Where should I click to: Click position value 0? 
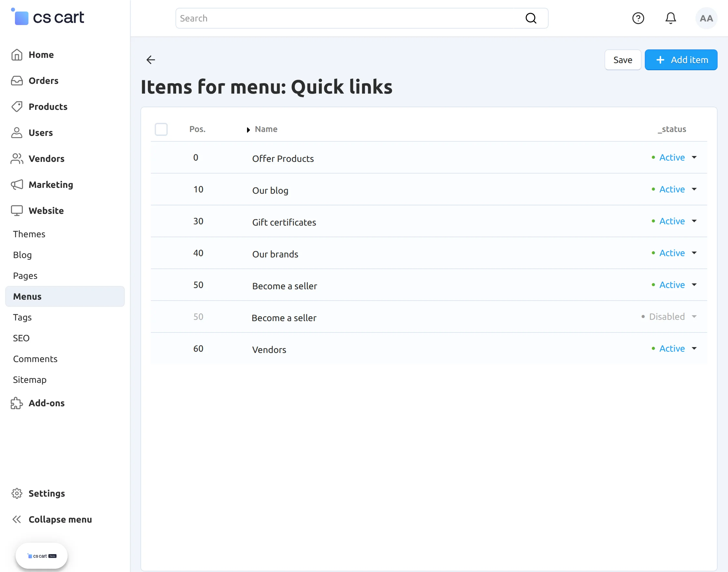tap(196, 157)
